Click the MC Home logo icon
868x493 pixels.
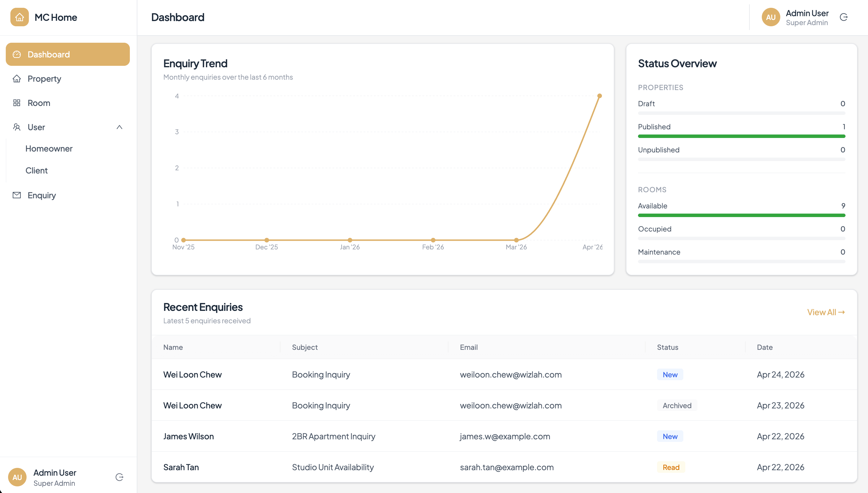[x=19, y=17]
